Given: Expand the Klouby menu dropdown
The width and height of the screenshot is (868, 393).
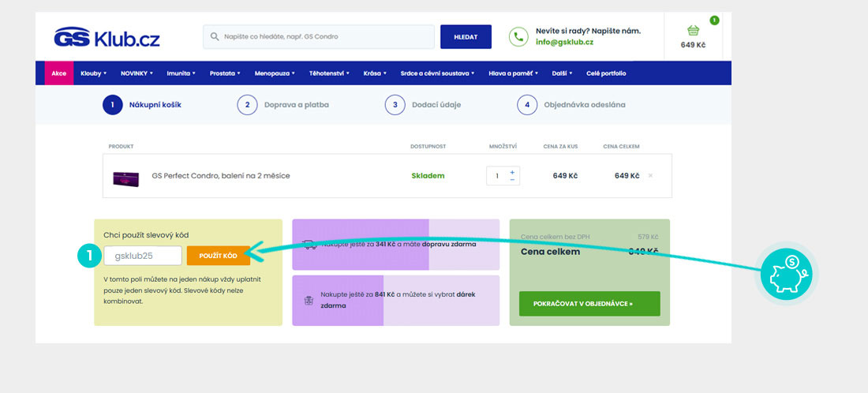Looking at the screenshot, I should pos(93,73).
